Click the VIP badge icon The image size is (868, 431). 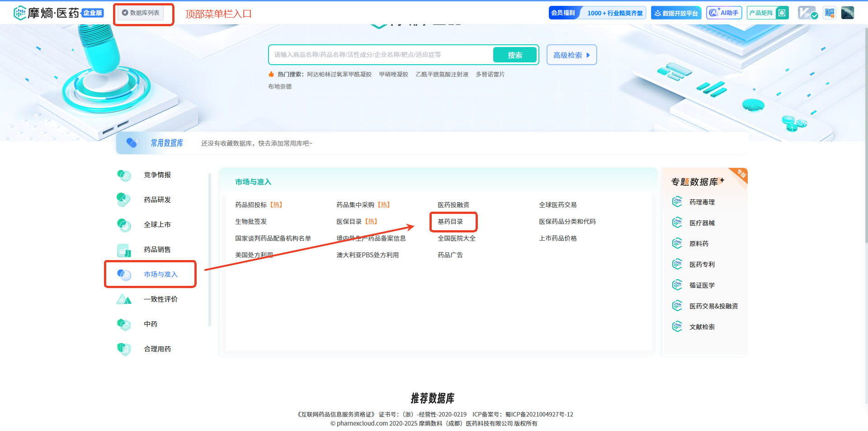pyautogui.click(x=807, y=13)
